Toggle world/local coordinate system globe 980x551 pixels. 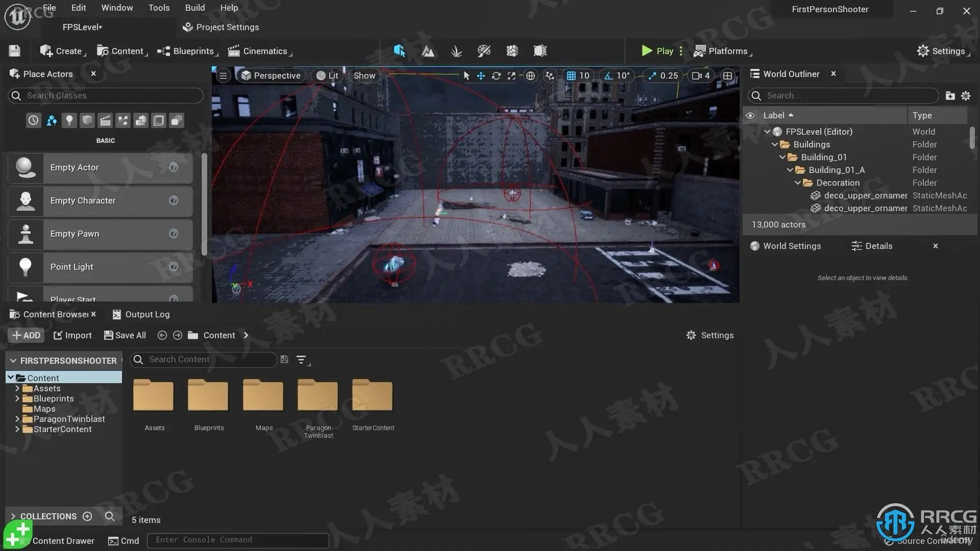pyautogui.click(x=531, y=76)
